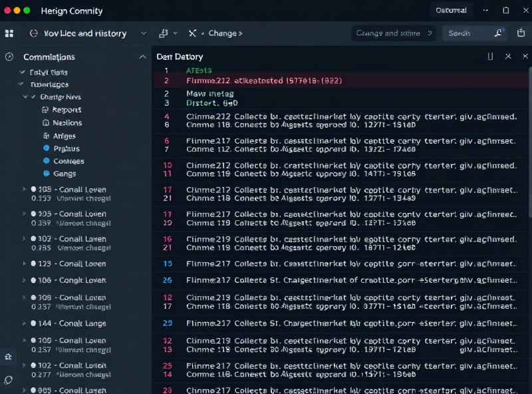Collapse the Commietjans section chevron

(142, 57)
